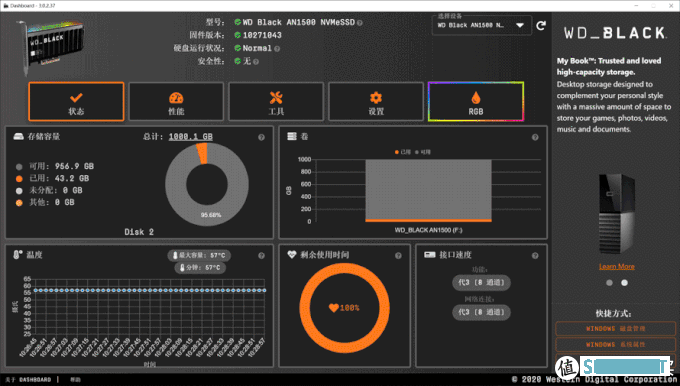Click green check icon beside firmware version
This screenshot has height=386, width=680.
[x=237, y=35]
